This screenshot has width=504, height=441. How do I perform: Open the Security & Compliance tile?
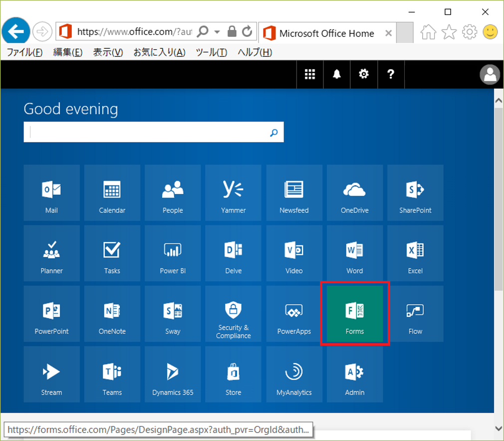pos(234,314)
